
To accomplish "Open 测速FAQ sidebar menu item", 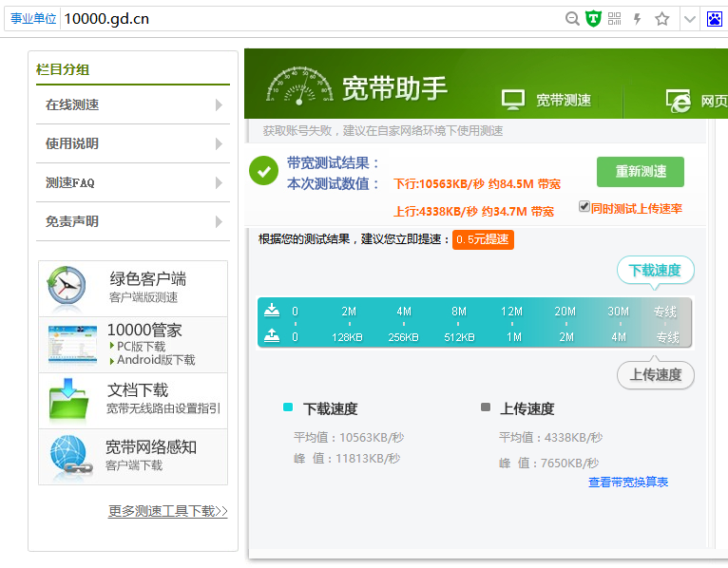I will [x=133, y=182].
